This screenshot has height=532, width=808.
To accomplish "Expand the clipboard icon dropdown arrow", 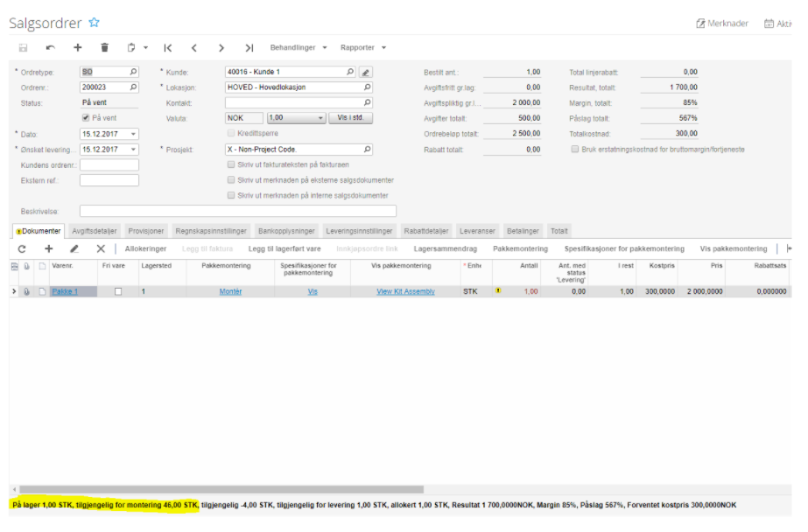I will click(146, 48).
